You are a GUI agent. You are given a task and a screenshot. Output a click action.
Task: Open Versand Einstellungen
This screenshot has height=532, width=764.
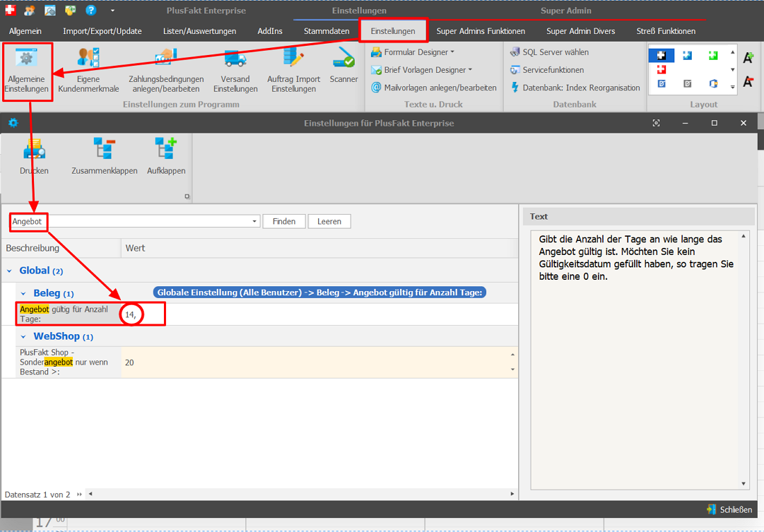coord(235,71)
